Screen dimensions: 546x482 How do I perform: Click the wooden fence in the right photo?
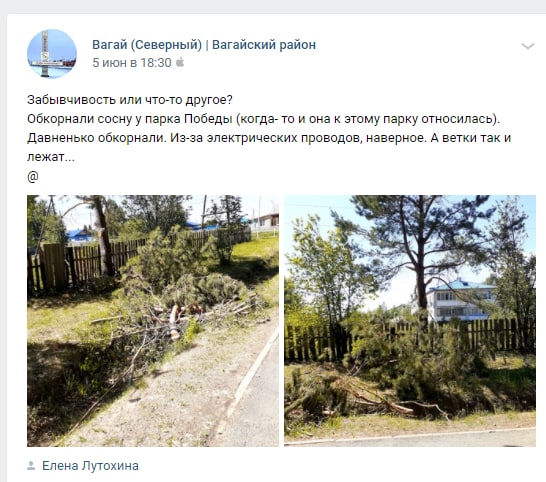pyautogui.click(x=410, y=340)
